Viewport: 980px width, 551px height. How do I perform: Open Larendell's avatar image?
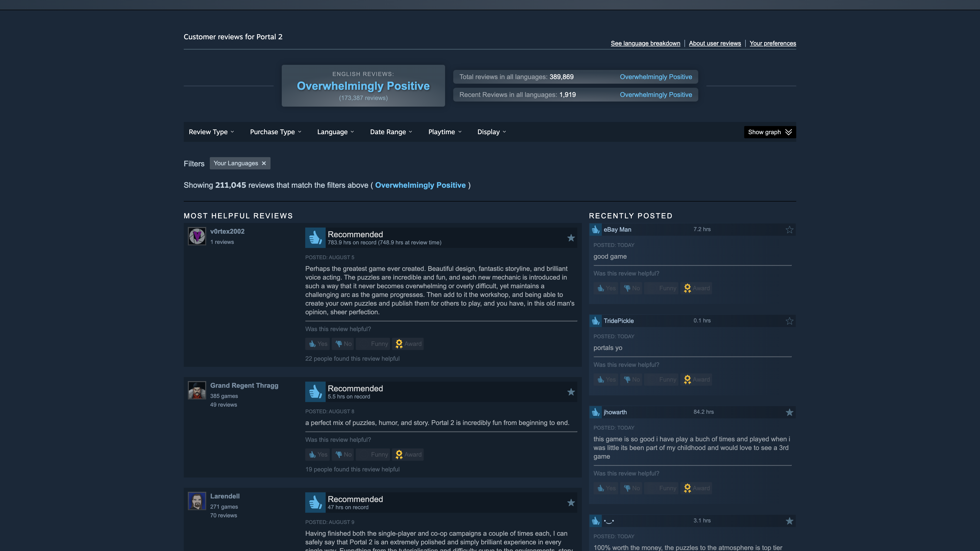[x=197, y=501]
